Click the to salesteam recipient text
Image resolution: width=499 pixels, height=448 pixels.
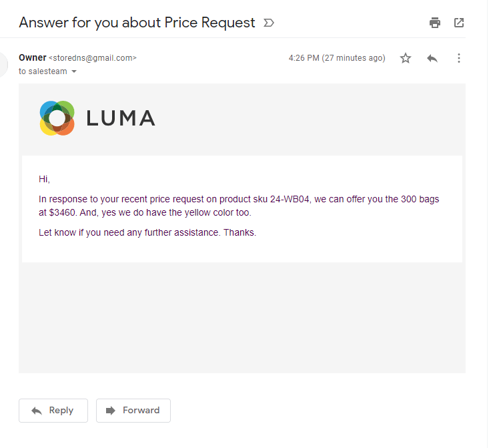pyautogui.click(x=43, y=71)
